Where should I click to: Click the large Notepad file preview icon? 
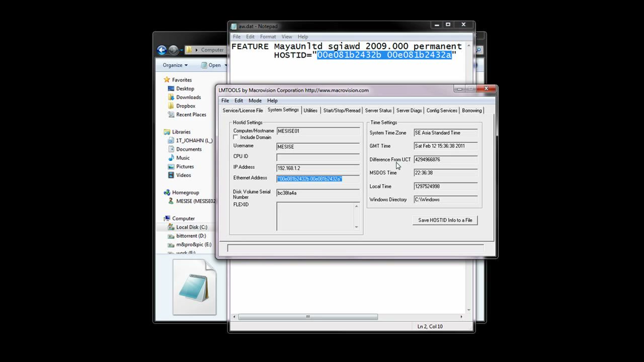[x=195, y=288]
